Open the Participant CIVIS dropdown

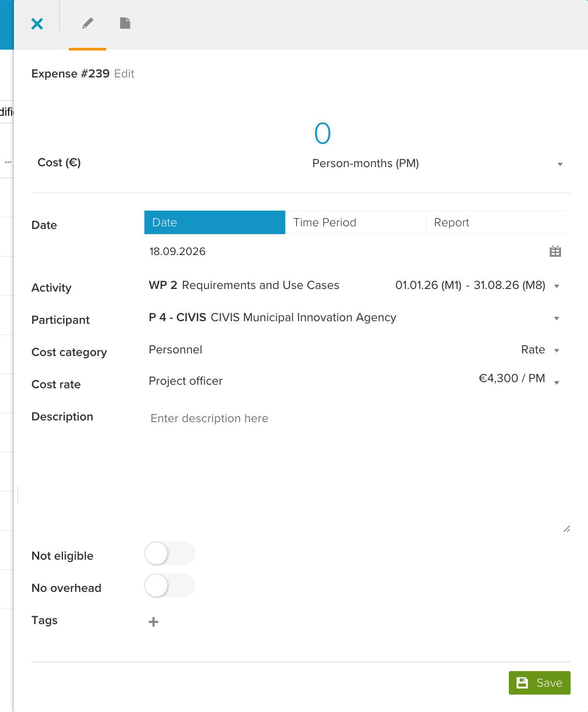coord(355,318)
